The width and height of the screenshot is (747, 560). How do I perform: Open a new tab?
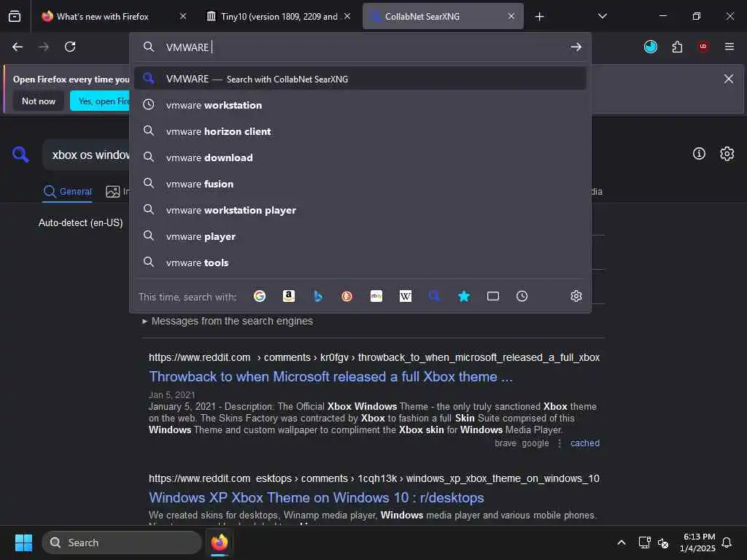[x=539, y=17]
